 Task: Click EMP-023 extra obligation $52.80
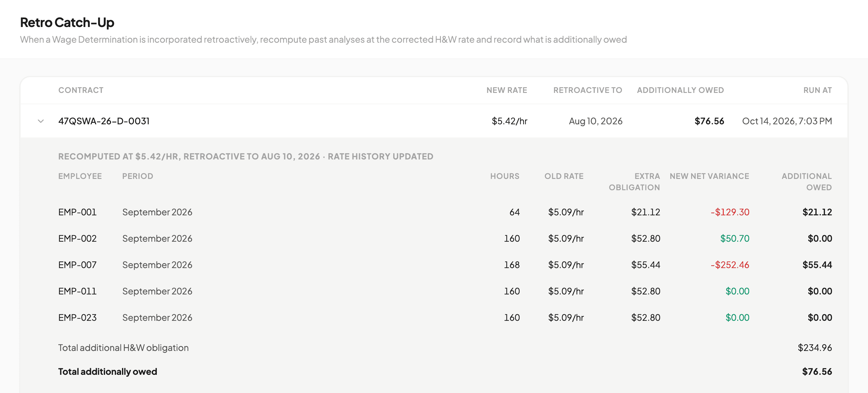[x=646, y=317]
